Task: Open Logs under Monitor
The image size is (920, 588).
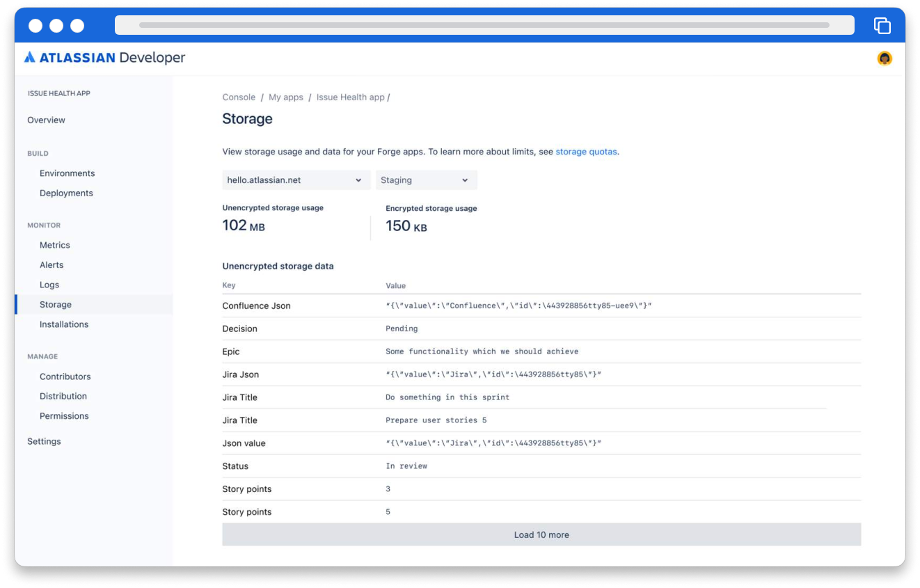Action: click(49, 285)
